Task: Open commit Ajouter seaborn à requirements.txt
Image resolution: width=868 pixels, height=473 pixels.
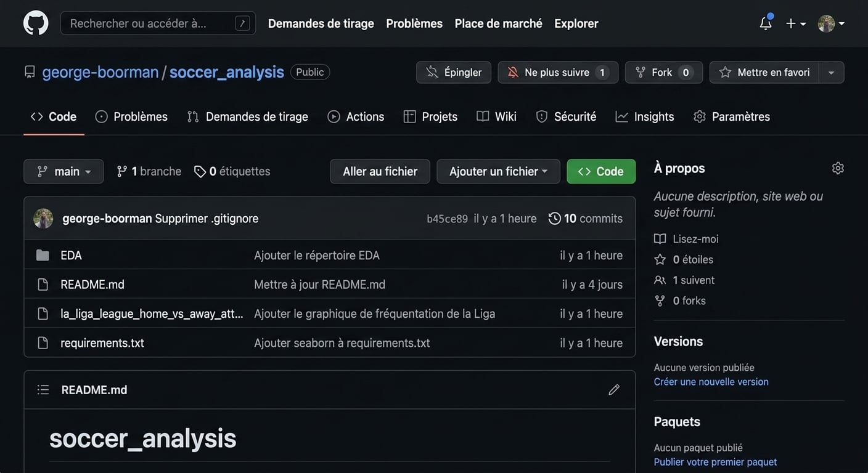Action: 342,342
